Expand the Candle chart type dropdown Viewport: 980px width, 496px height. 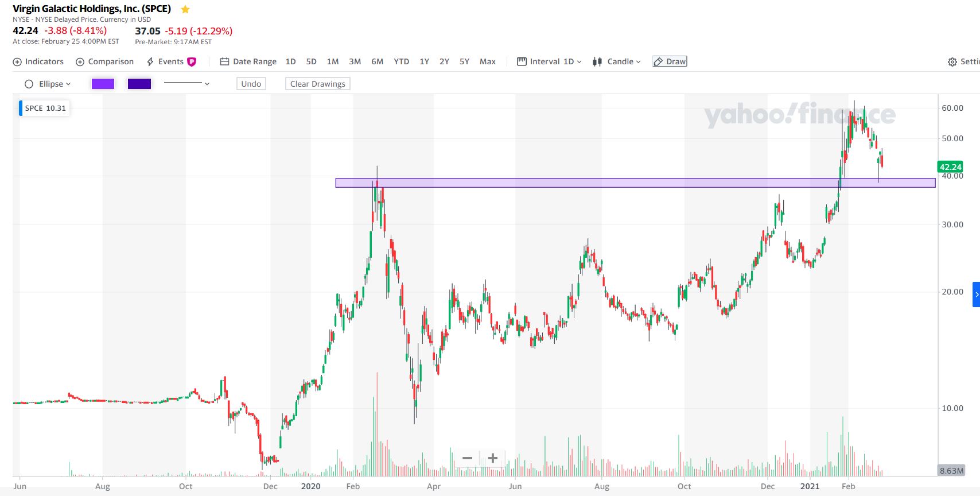pos(617,61)
